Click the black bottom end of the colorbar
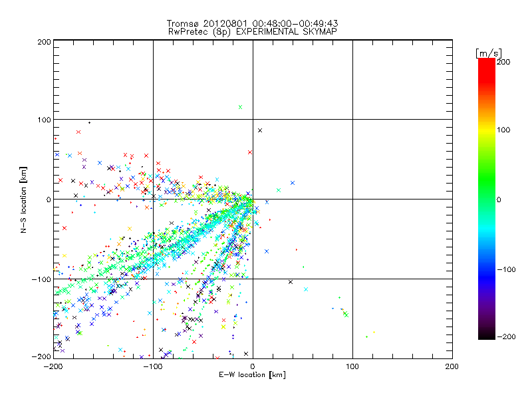Image resolution: width=532 pixels, height=399 pixels. [x=486, y=332]
